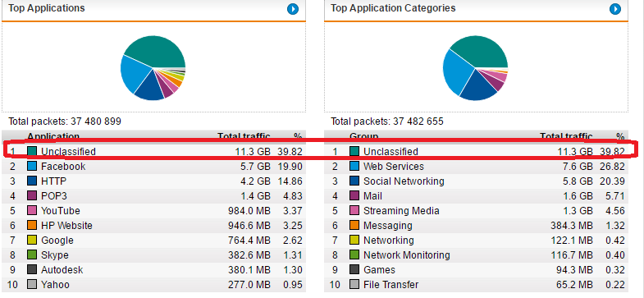Select the Web Services group entry
This screenshot has height=298, width=644.
pos(394,167)
